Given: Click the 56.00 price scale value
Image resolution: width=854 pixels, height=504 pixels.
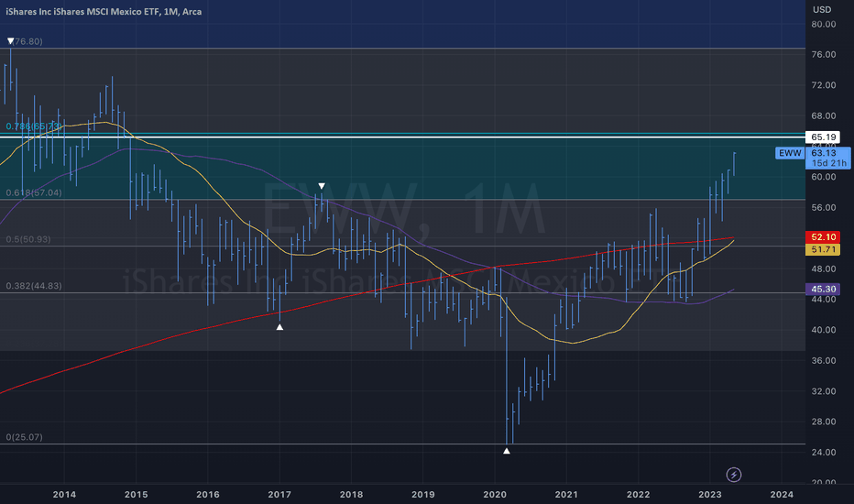Looking at the screenshot, I should [x=823, y=208].
